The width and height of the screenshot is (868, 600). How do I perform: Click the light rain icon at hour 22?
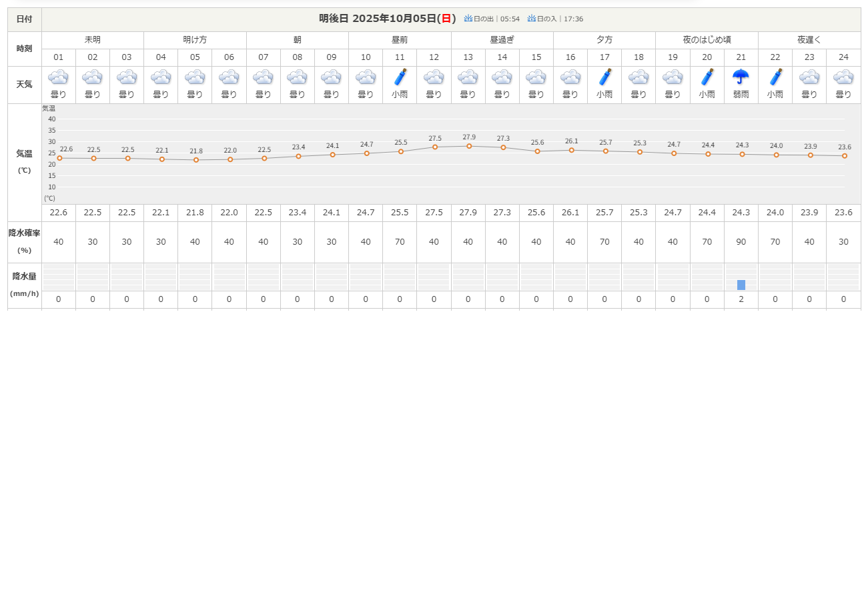775,77
